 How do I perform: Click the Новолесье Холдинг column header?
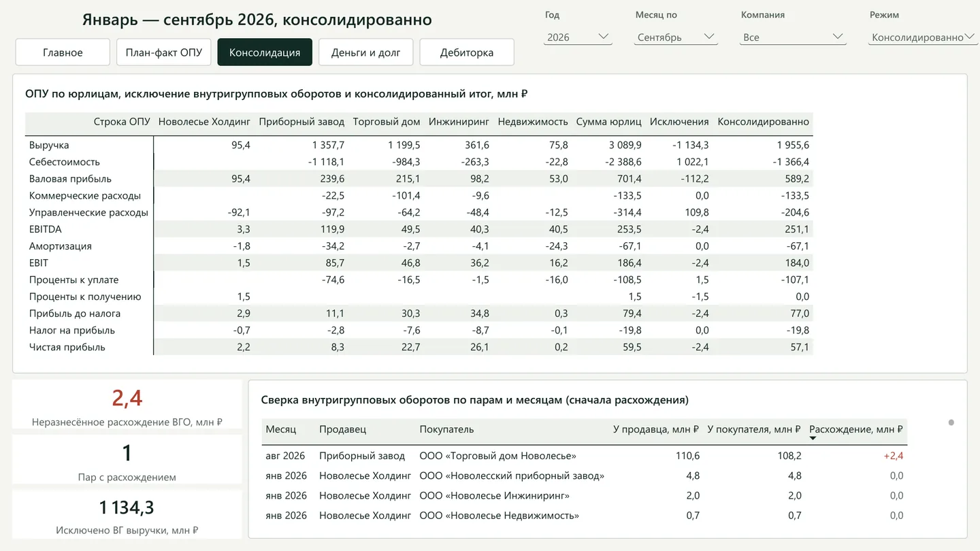click(204, 122)
